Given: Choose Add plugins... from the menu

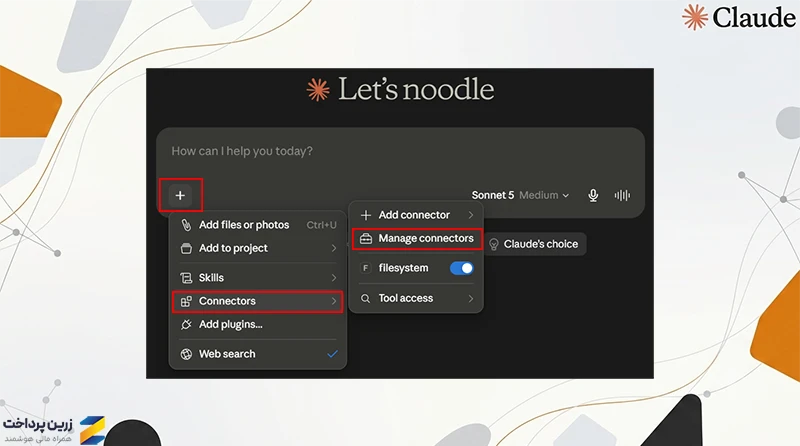Looking at the screenshot, I should 258,325.
